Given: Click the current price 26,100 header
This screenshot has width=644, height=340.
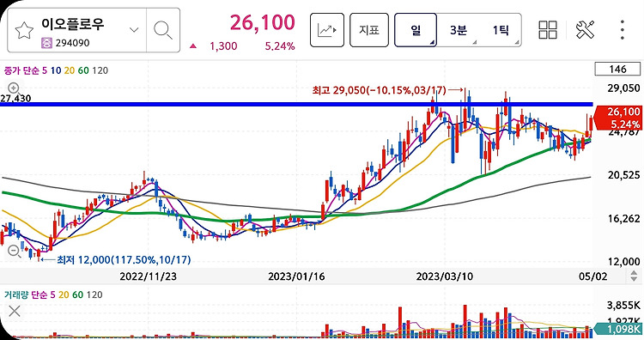Looking at the screenshot, I should pyautogui.click(x=263, y=22).
